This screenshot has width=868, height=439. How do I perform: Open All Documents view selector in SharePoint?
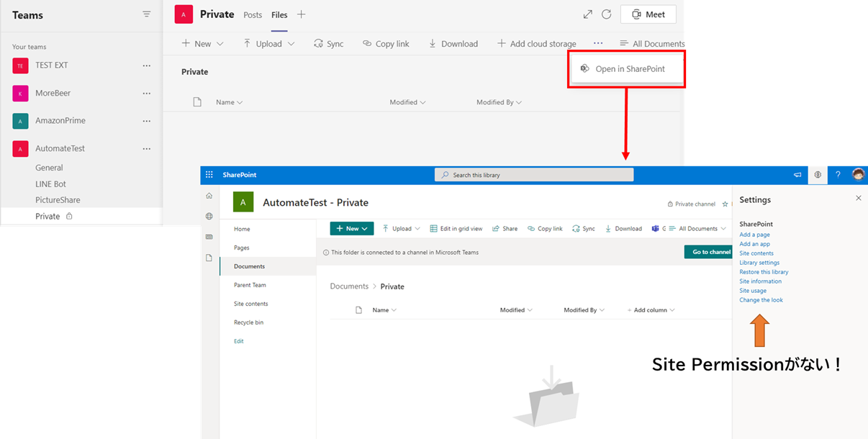click(x=697, y=229)
